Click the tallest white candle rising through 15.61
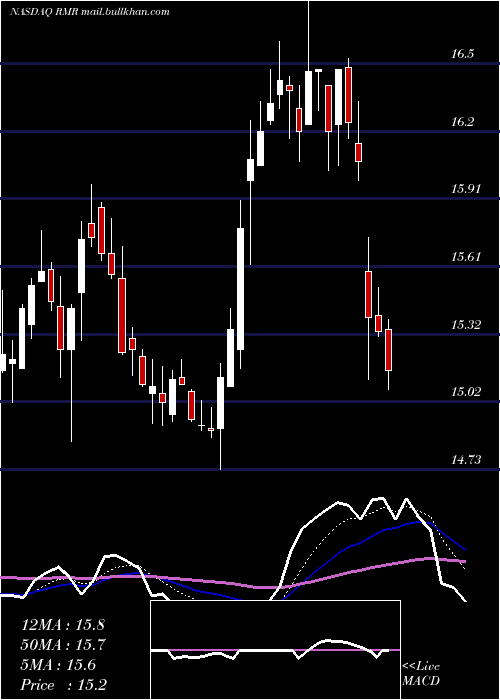Screen dimensions: 500x700 (241, 289)
